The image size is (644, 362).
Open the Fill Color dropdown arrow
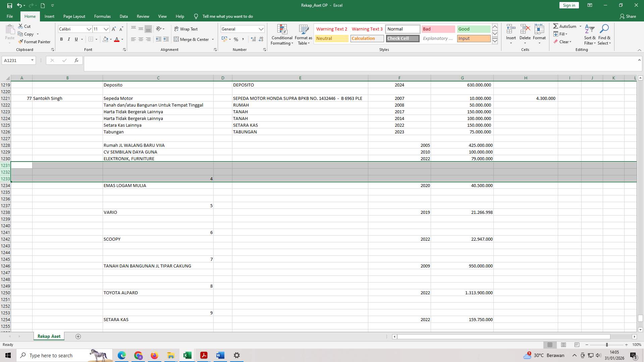[x=111, y=39]
